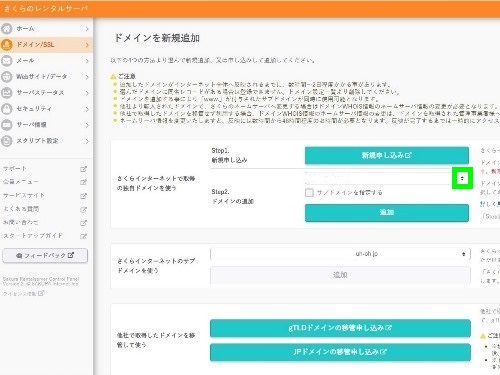This screenshot has height=375, width=500.
Task: Open the サーバ情報 menu item
Action: 47,125
